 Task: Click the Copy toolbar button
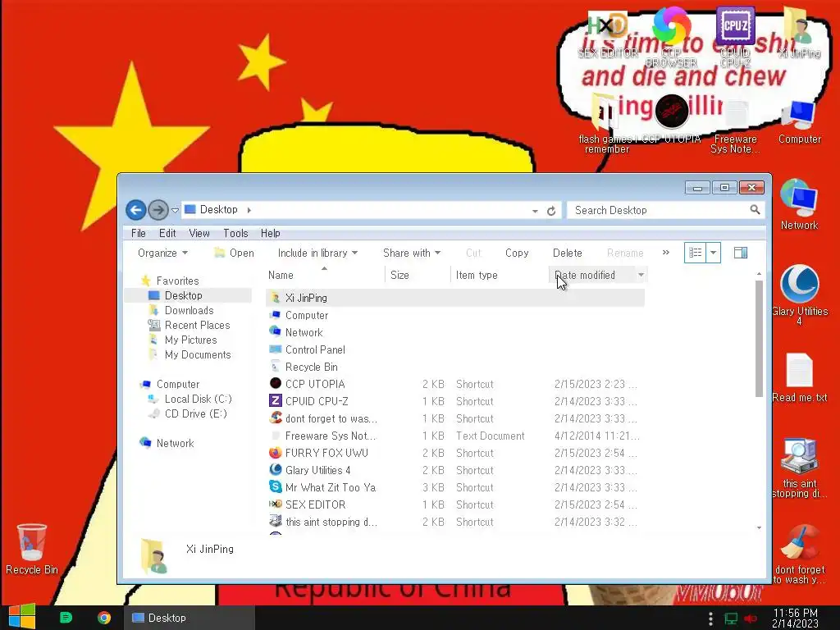pos(517,253)
